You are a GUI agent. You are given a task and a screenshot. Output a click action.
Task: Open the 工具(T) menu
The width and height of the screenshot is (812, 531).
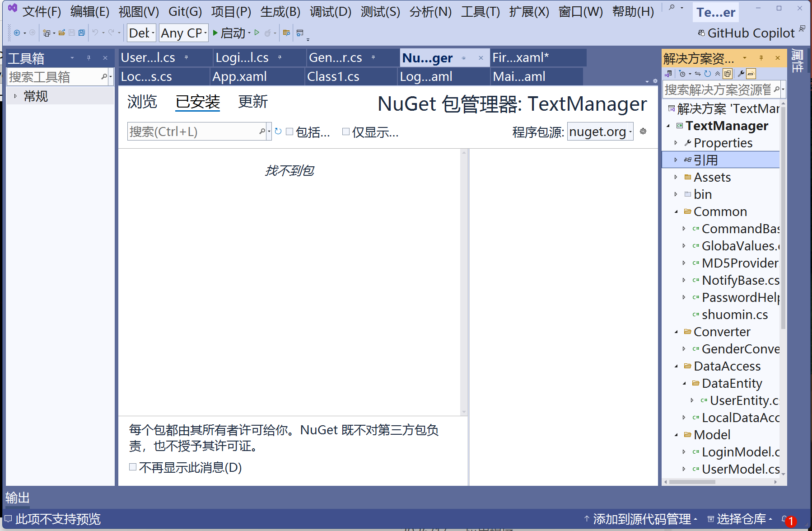click(x=480, y=11)
